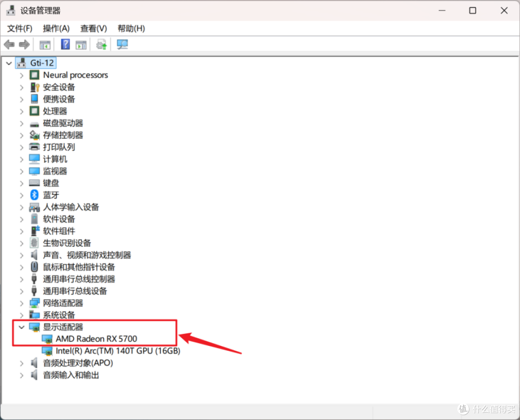Expand the 监视器 category chevron
The height and width of the screenshot is (420, 520).
click(x=22, y=171)
